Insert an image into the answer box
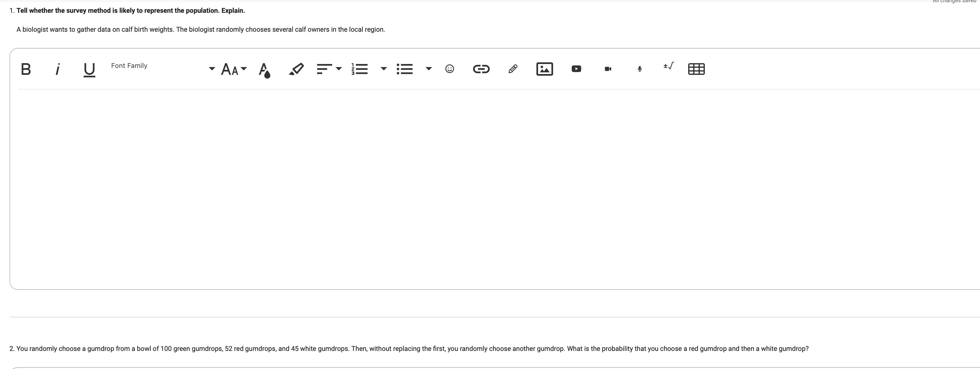 [544, 69]
